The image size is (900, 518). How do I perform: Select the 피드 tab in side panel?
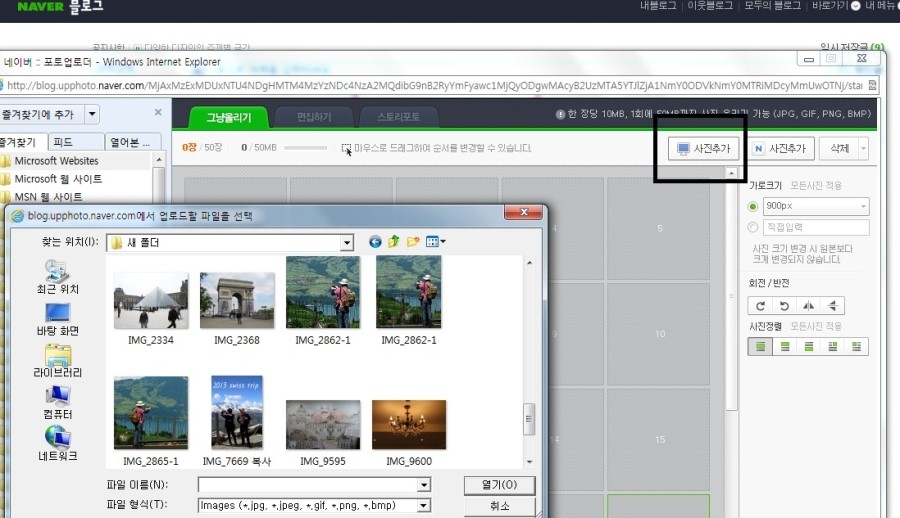pos(75,142)
